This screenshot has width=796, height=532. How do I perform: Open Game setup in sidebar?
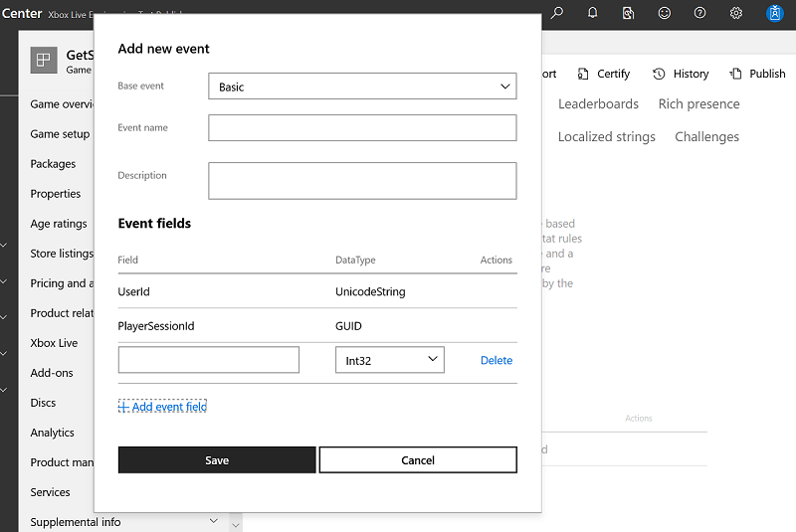(60, 134)
